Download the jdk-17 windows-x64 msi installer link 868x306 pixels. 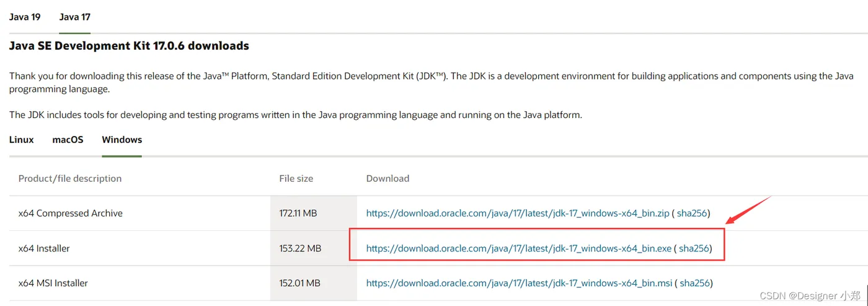[x=519, y=283]
